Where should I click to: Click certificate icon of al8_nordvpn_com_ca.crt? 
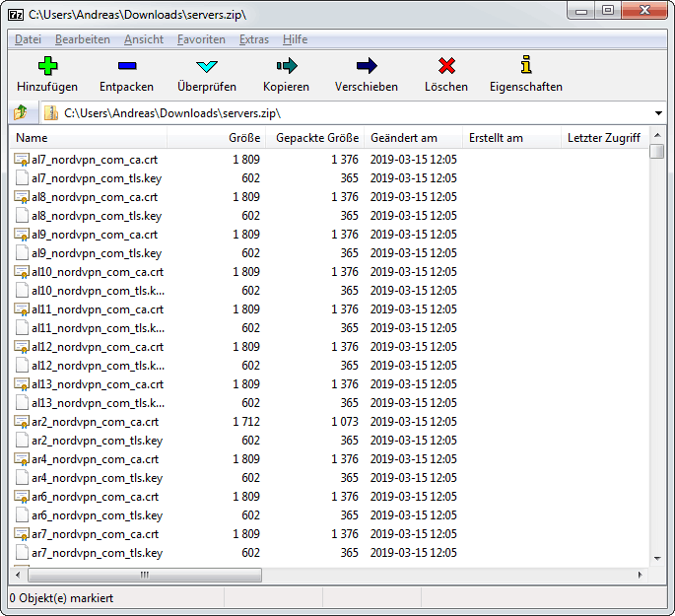point(22,197)
